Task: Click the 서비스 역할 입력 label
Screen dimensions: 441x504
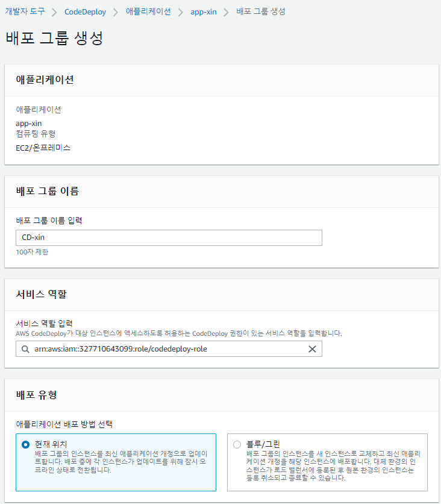Action: coord(44,324)
